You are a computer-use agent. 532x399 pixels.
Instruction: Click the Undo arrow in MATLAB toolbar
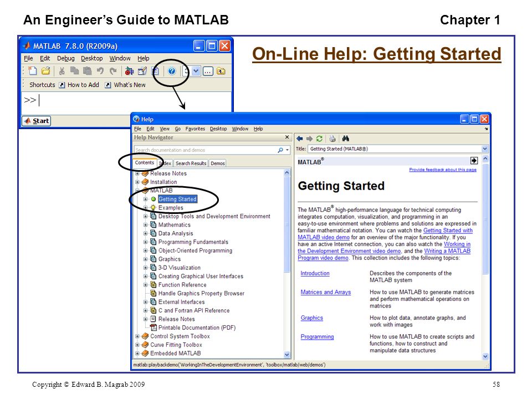click(x=100, y=71)
